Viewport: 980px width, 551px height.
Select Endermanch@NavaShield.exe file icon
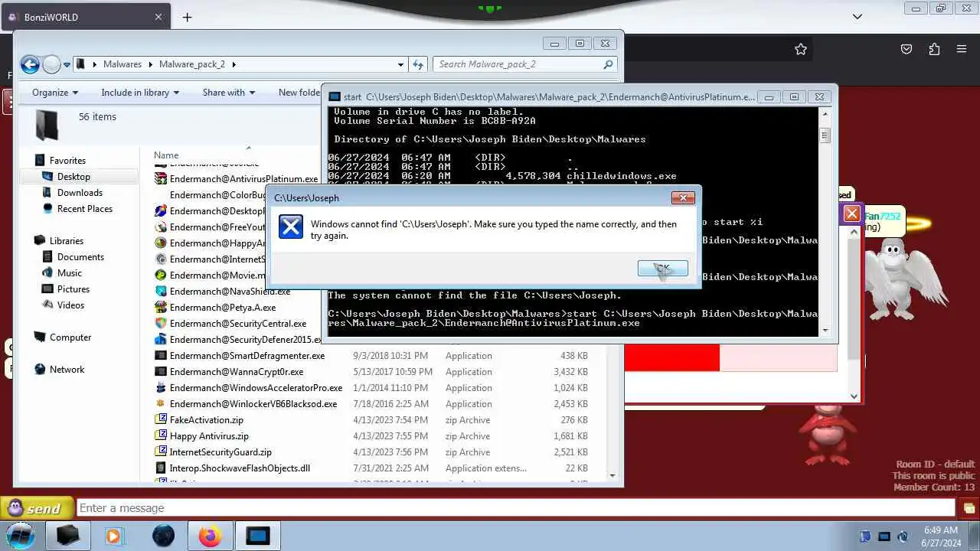click(161, 291)
